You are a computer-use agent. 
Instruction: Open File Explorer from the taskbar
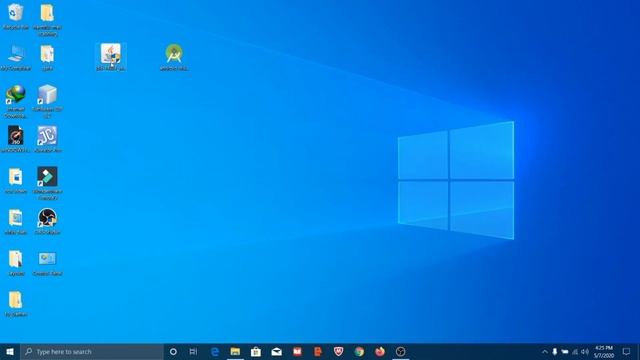point(235,352)
